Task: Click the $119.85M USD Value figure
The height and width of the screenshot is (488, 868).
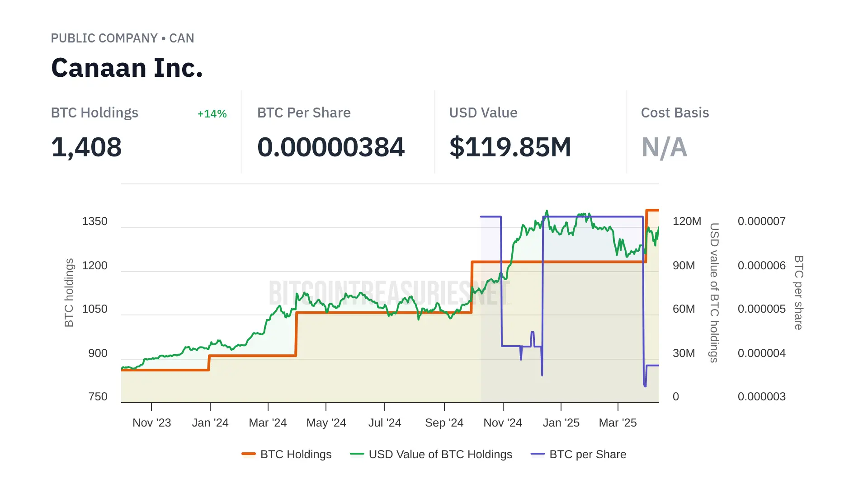Action: 510,147
